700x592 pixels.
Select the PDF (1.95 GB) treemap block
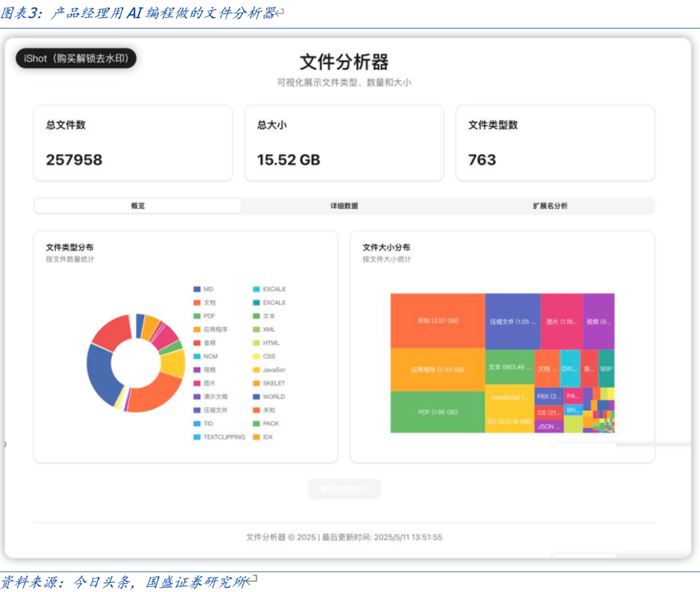click(x=437, y=412)
